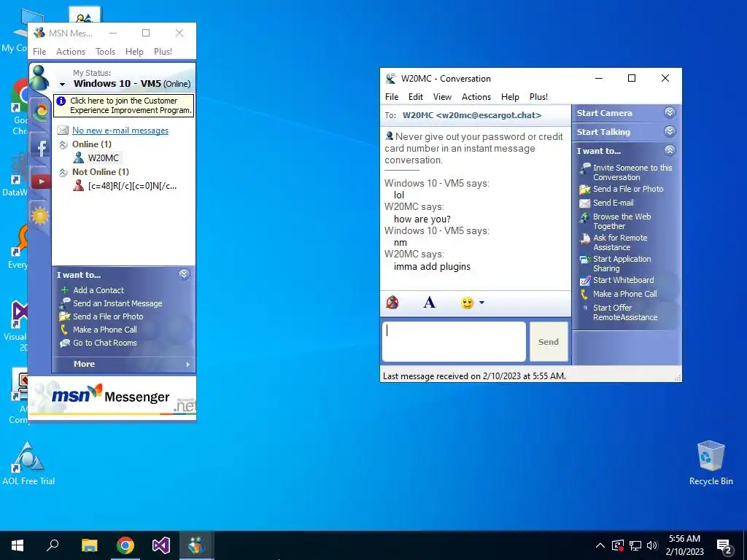Open Visual Studio from taskbar
Image resolution: width=747 pixels, height=560 pixels.
[161, 545]
